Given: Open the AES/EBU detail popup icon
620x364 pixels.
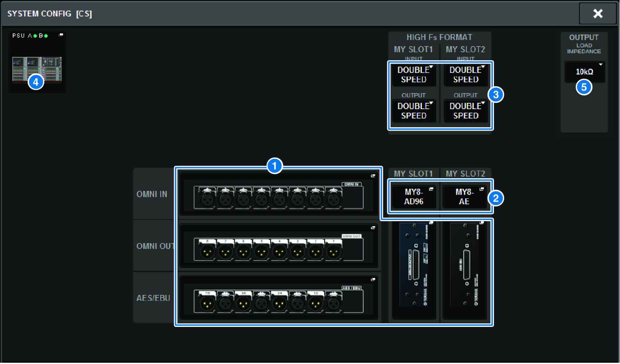Looking at the screenshot, I should (373, 280).
